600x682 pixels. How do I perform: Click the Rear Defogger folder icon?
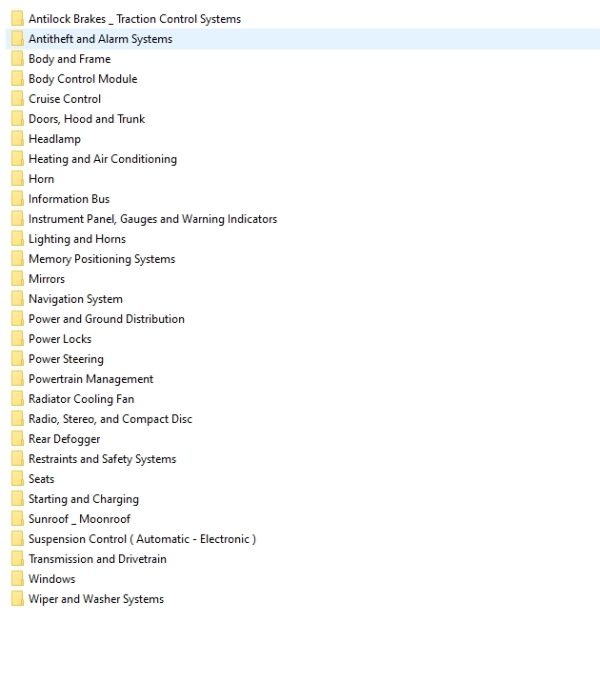[17, 439]
